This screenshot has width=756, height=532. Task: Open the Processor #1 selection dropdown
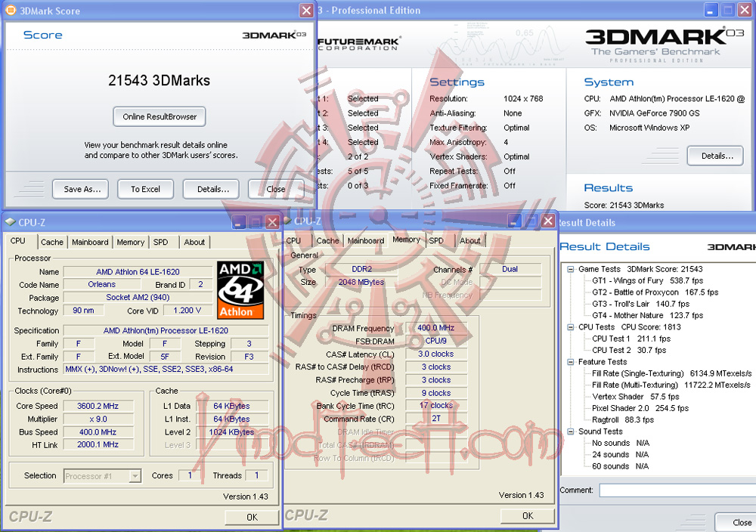pyautogui.click(x=135, y=476)
